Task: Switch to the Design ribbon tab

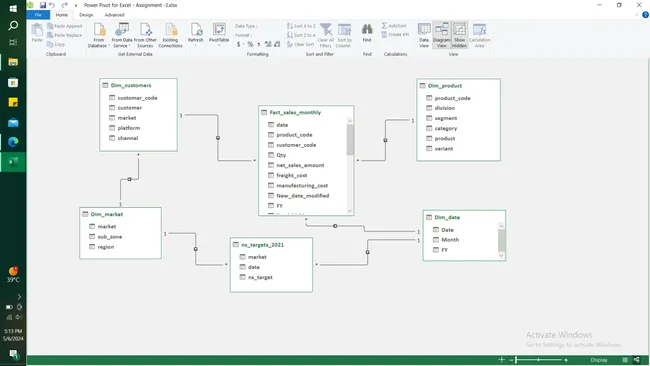Action: click(86, 15)
